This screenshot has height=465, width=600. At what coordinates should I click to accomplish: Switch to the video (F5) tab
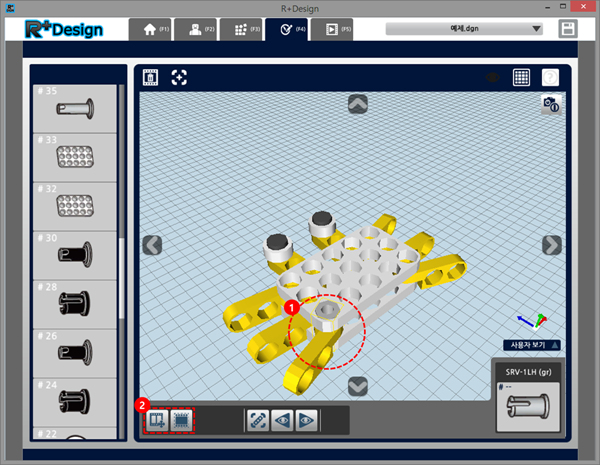[337, 29]
